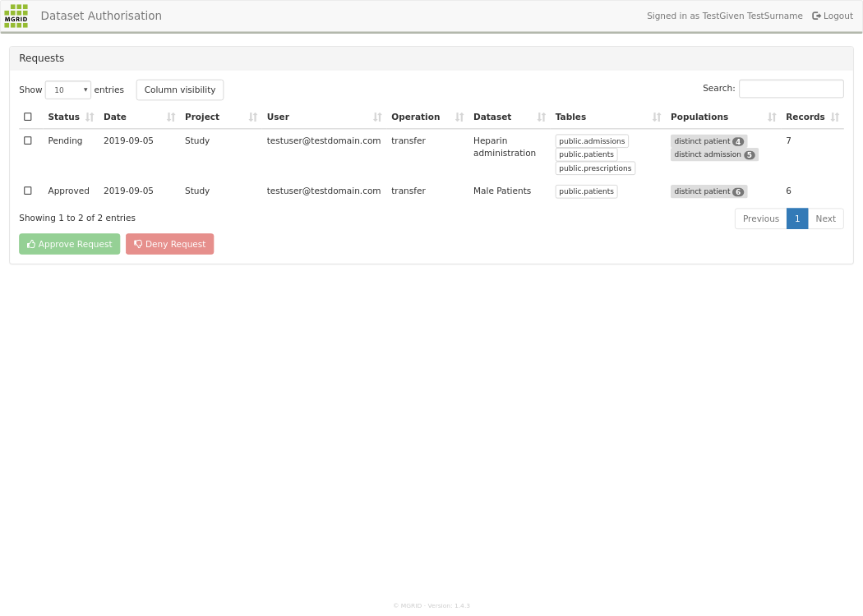This screenshot has height=616, width=863.
Task: Click public.prescriptions table tag
Action: point(595,168)
